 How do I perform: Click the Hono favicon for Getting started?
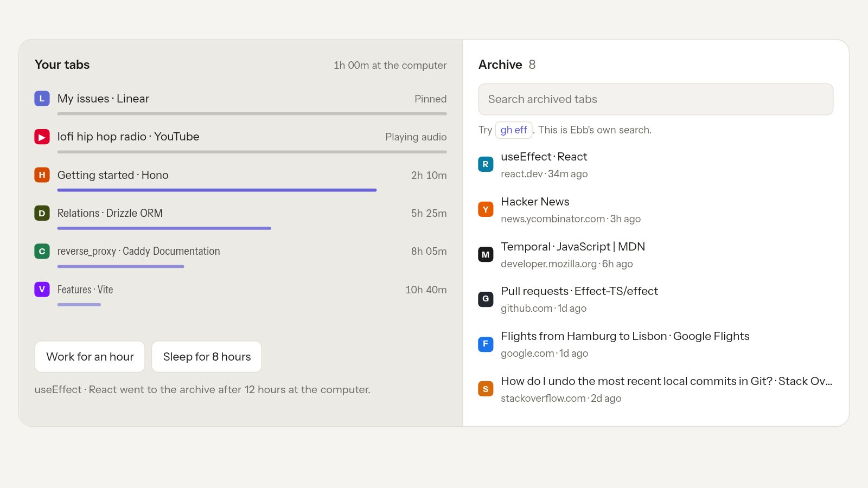pyautogui.click(x=42, y=175)
